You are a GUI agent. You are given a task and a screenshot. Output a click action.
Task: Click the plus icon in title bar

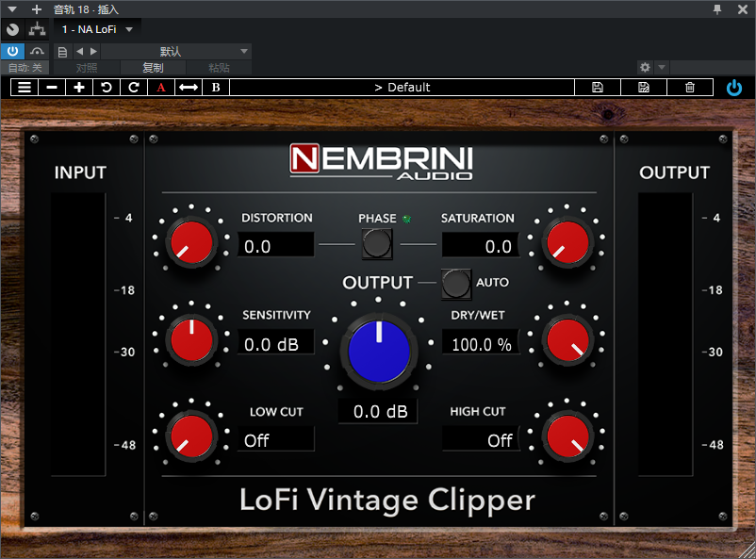[x=36, y=9]
